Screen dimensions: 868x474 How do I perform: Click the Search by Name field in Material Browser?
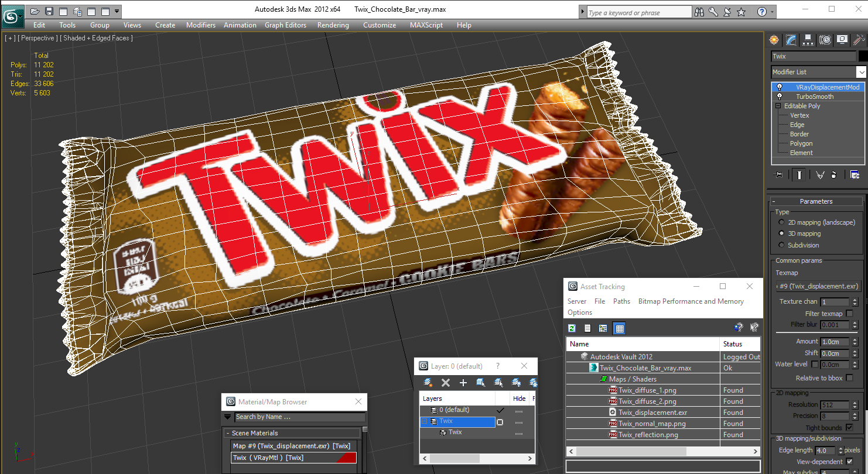click(300, 417)
